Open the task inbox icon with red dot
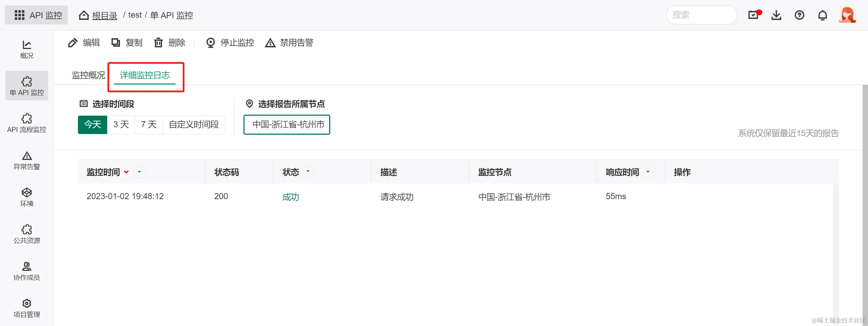868x326 pixels. [x=754, y=15]
